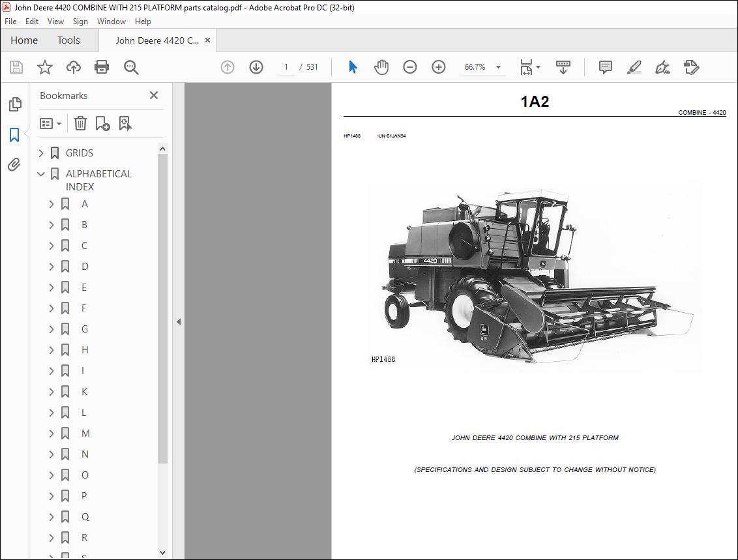The height and width of the screenshot is (560, 738).
Task: Delete the selected bookmark trash icon
Action: click(x=80, y=123)
